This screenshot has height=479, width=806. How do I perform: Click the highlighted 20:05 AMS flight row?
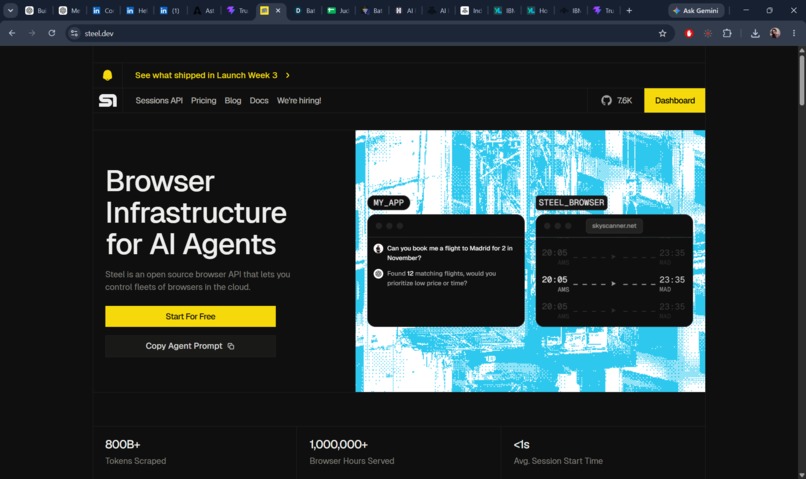click(x=613, y=283)
